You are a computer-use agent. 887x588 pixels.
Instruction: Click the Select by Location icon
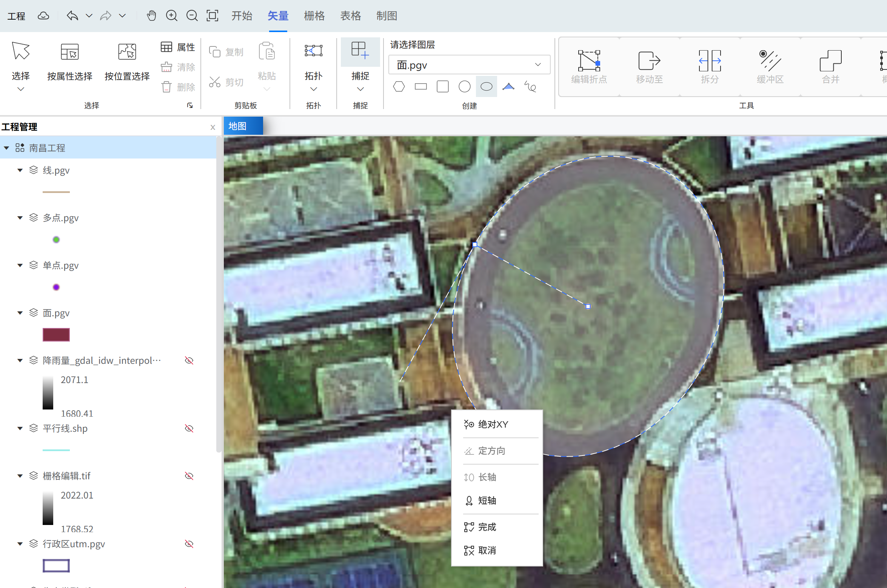click(127, 52)
